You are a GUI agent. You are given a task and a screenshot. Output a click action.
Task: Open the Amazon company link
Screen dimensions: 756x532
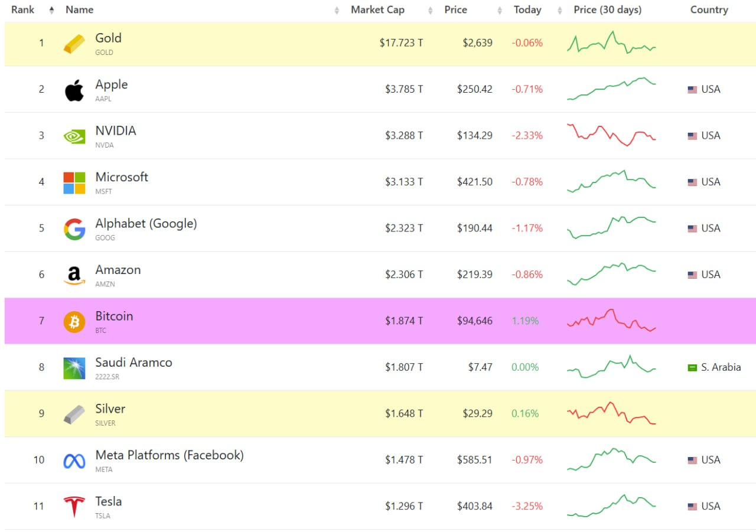[x=118, y=270]
